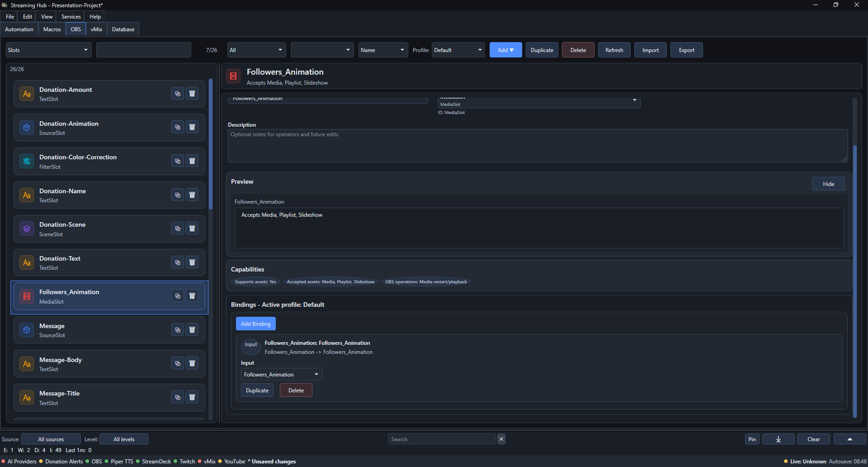Click the slots filter text field
Image resolution: width=868 pixels, height=467 pixels.
[x=144, y=50]
